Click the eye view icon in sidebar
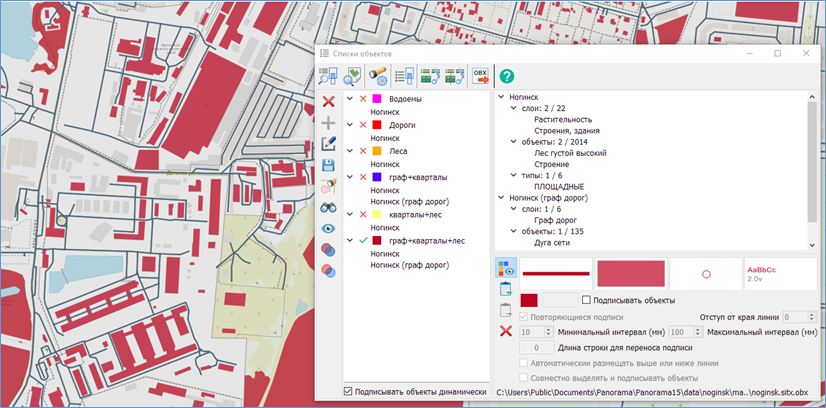The image size is (826, 408). (328, 228)
